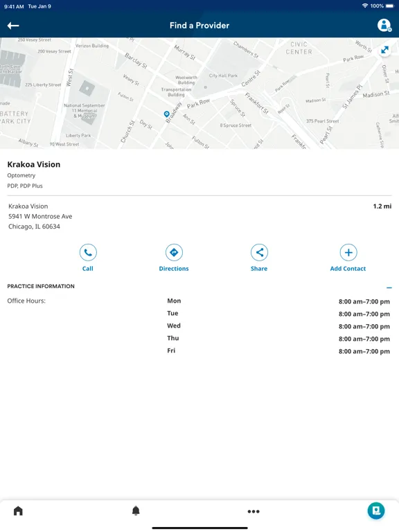
Task: Tap the Add Contact plus icon
Action: pyautogui.click(x=348, y=252)
